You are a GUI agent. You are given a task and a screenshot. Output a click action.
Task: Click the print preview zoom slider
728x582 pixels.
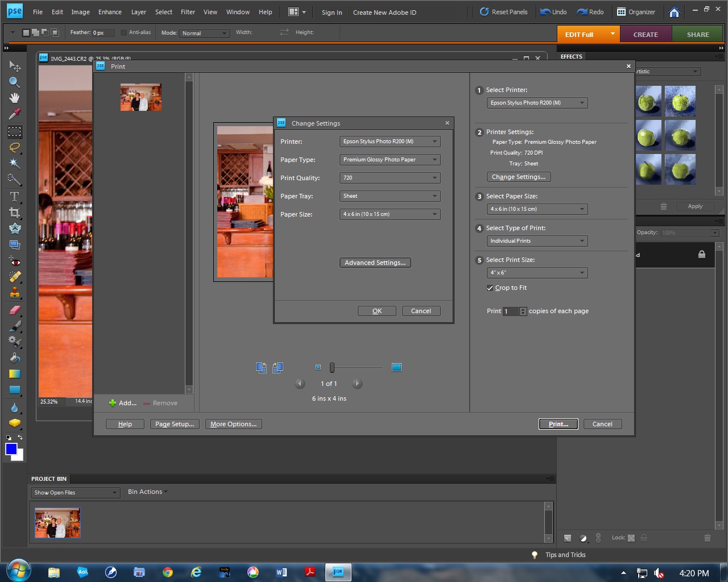point(332,368)
